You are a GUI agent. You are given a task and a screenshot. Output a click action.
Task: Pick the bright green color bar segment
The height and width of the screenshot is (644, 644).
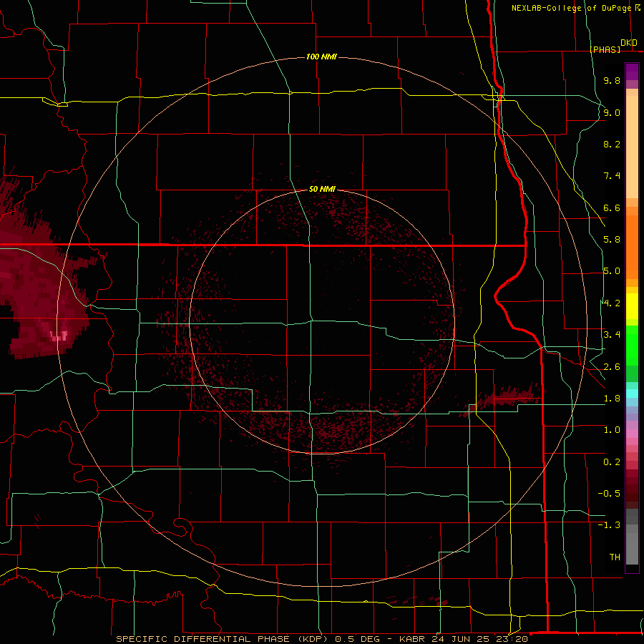pyautogui.click(x=632, y=346)
